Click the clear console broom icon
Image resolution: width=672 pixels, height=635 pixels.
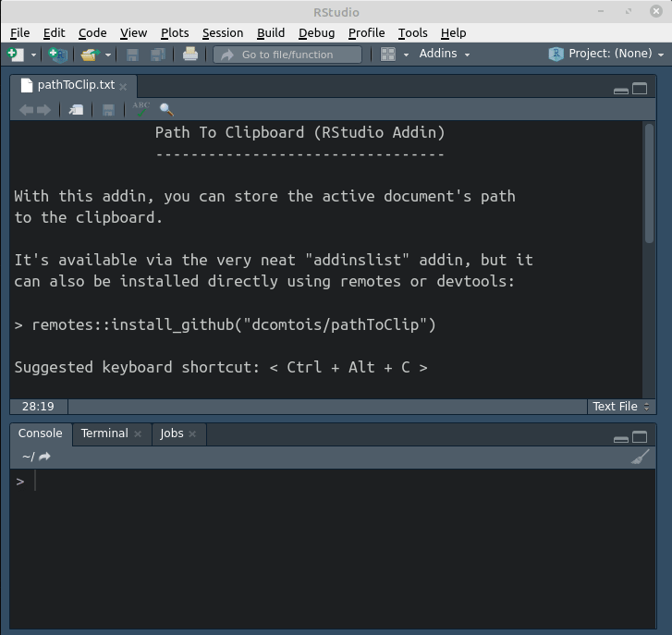click(x=641, y=457)
